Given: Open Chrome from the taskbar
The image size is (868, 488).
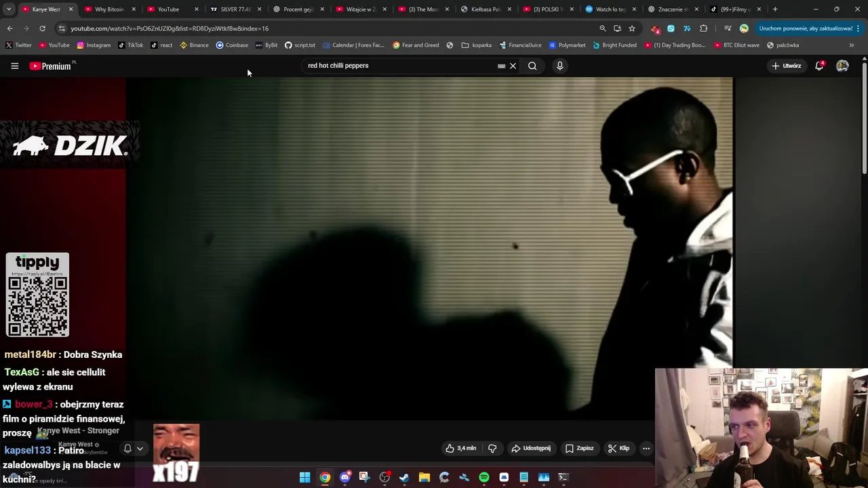Looking at the screenshot, I should click(x=325, y=477).
